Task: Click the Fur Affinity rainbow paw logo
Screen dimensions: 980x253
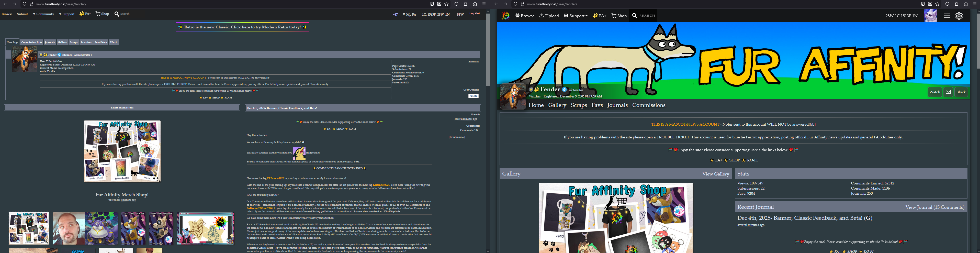Action: click(506, 16)
